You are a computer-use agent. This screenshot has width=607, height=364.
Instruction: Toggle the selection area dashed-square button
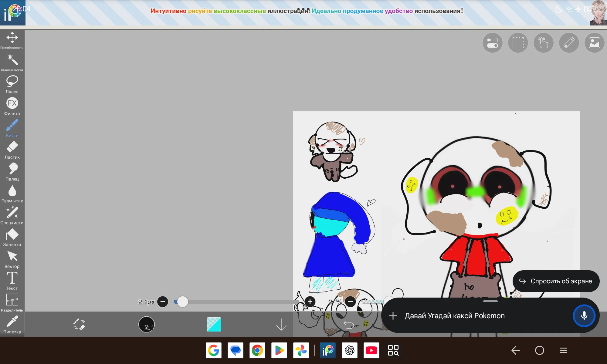[x=518, y=43]
